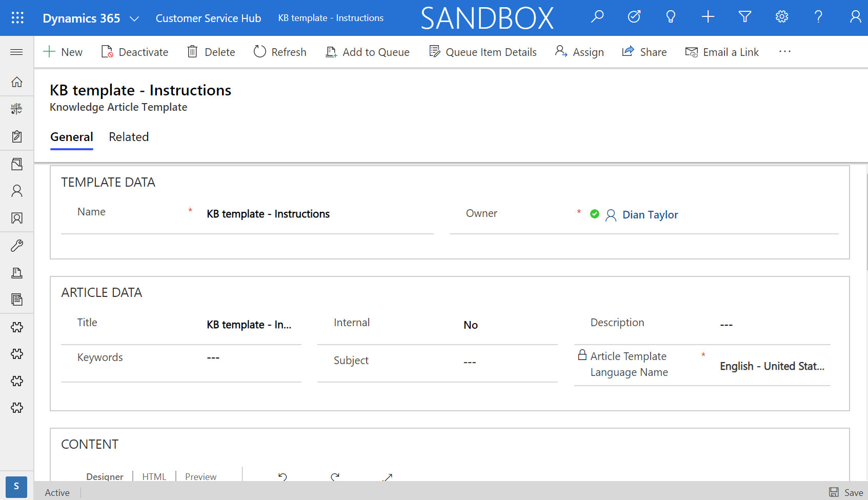Screen dimensions: 868x500
Task: Click the help question mark icon
Action: pos(818,17)
